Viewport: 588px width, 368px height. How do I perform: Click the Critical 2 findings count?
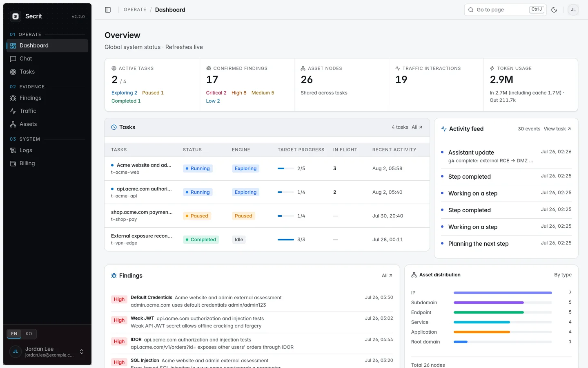point(216,93)
